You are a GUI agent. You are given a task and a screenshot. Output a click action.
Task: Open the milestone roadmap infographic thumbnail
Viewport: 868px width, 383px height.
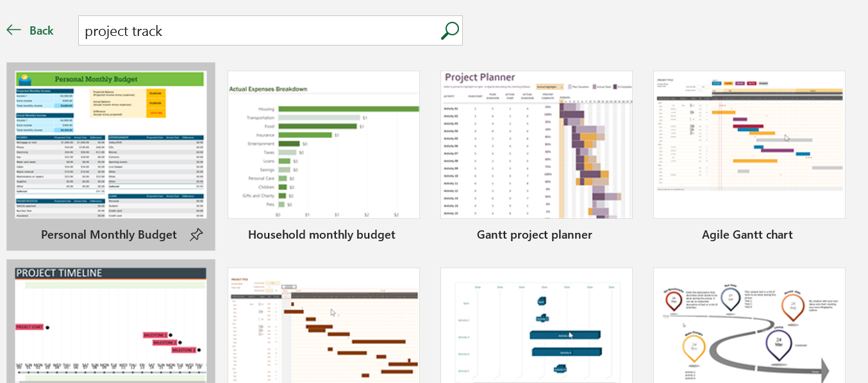[x=749, y=325]
